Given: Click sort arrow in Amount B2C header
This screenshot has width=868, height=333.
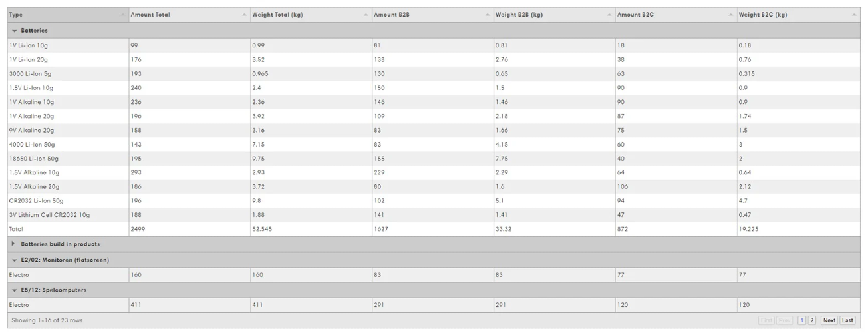Looking at the screenshot, I should (731, 15).
